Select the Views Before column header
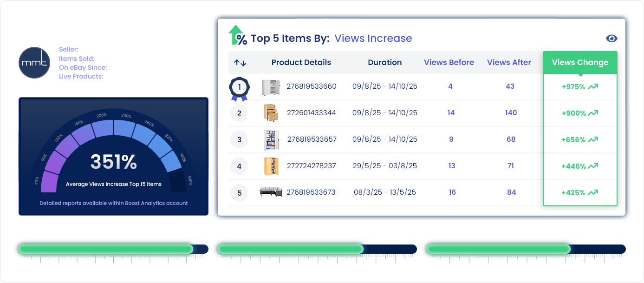Viewport: 644px width, 283px height. pos(449,62)
